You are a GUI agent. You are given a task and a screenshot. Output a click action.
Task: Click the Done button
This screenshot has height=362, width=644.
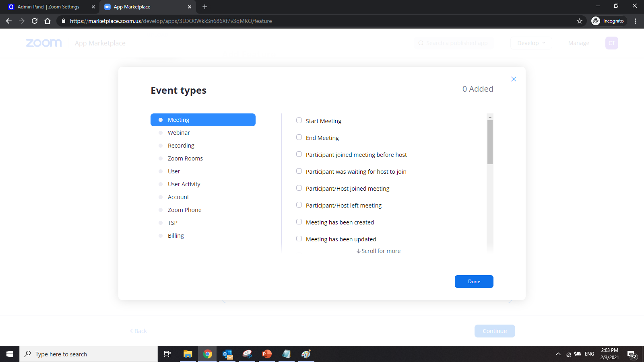[474, 282]
